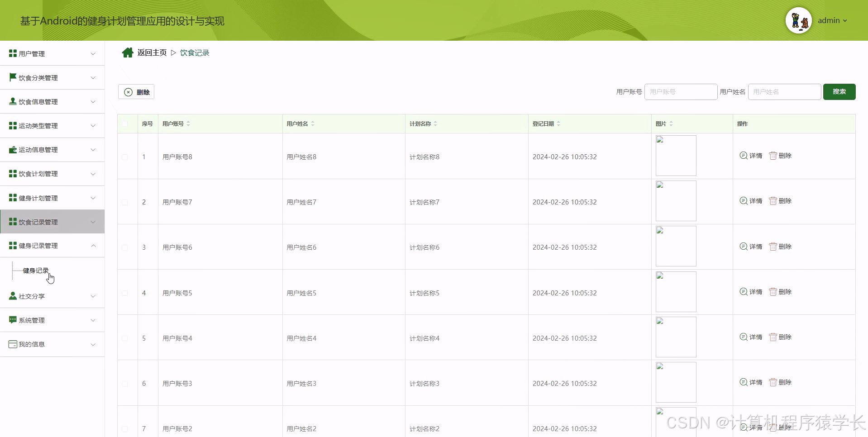Focus the 用户姓名 search field

click(784, 91)
